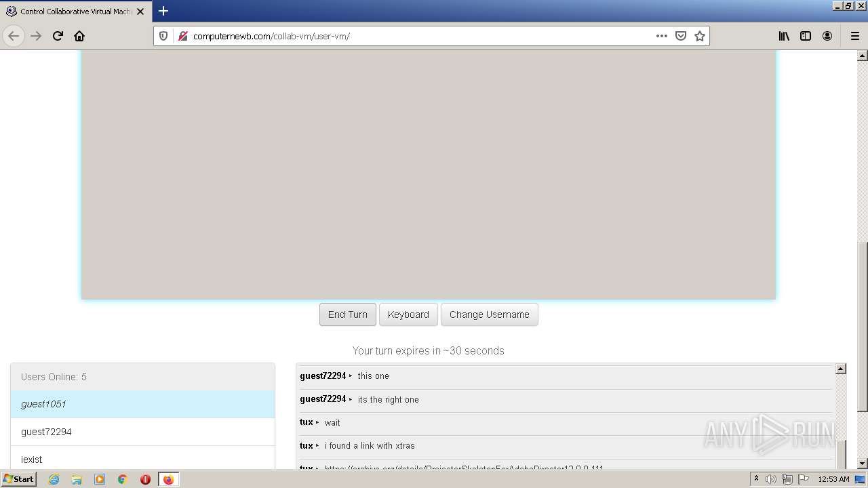Select iexist in the users list

[x=142, y=458]
